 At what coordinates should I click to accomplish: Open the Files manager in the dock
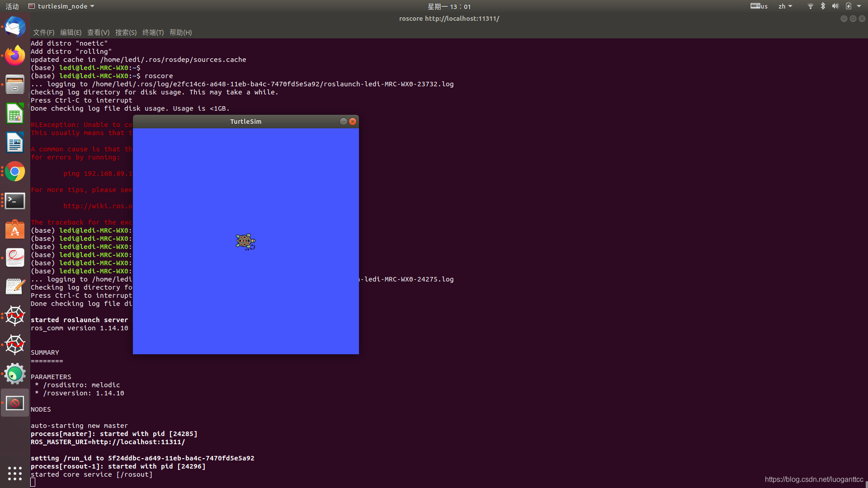15,85
